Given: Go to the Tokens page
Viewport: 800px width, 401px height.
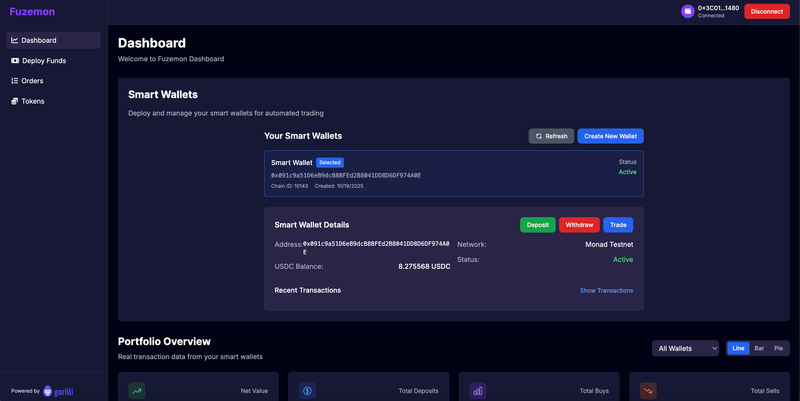Looking at the screenshot, I should [32, 101].
